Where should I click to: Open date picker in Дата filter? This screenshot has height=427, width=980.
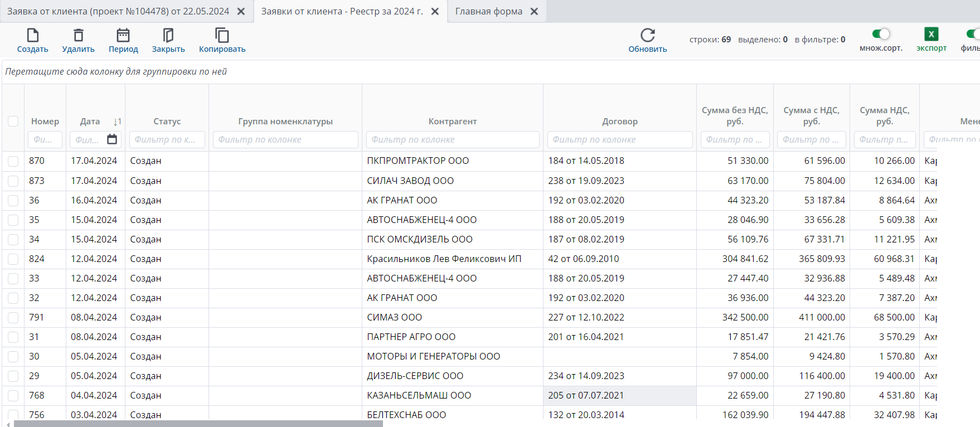pyautogui.click(x=112, y=139)
